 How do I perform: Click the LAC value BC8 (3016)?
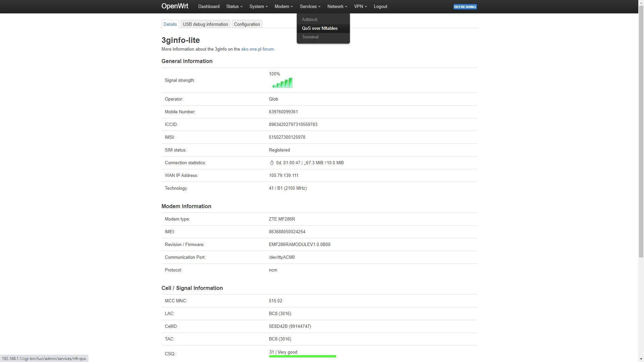coord(280,314)
